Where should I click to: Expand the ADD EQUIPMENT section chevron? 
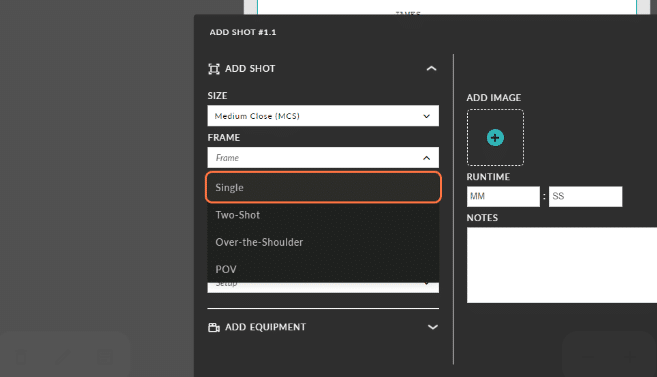click(432, 327)
